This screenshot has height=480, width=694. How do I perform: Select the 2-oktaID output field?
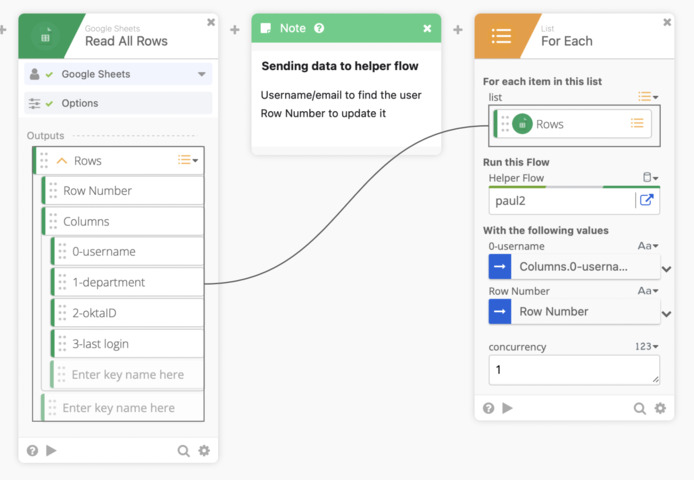[127, 313]
